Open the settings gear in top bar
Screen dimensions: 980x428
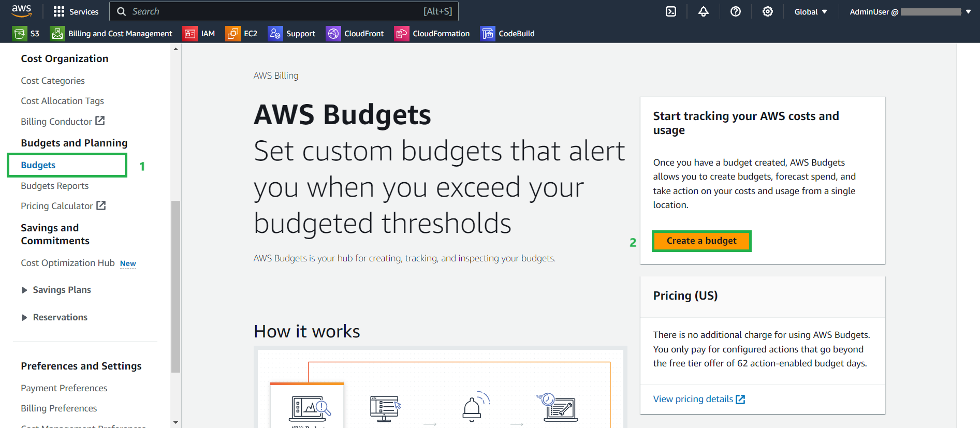pyautogui.click(x=767, y=11)
